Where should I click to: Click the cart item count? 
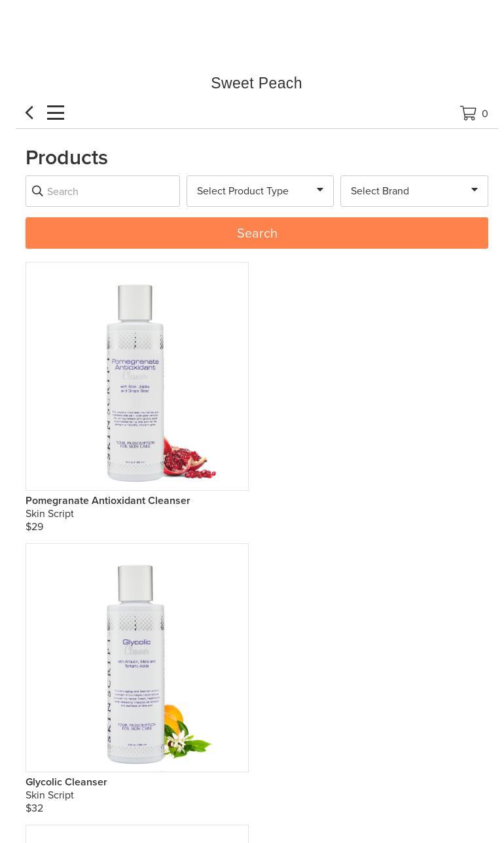[x=485, y=114]
